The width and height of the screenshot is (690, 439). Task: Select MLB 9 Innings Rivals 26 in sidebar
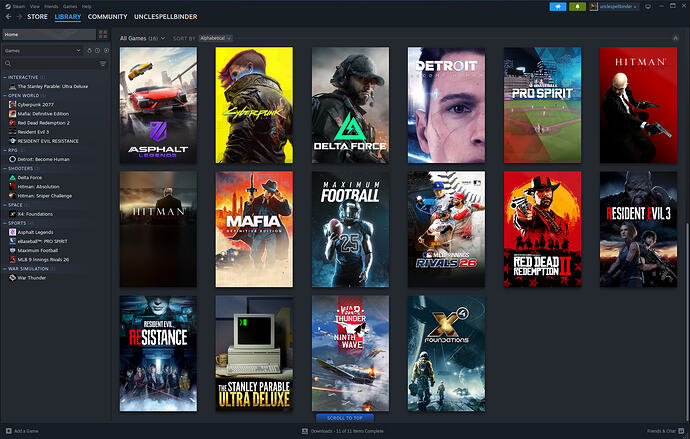pyautogui.click(x=39, y=260)
